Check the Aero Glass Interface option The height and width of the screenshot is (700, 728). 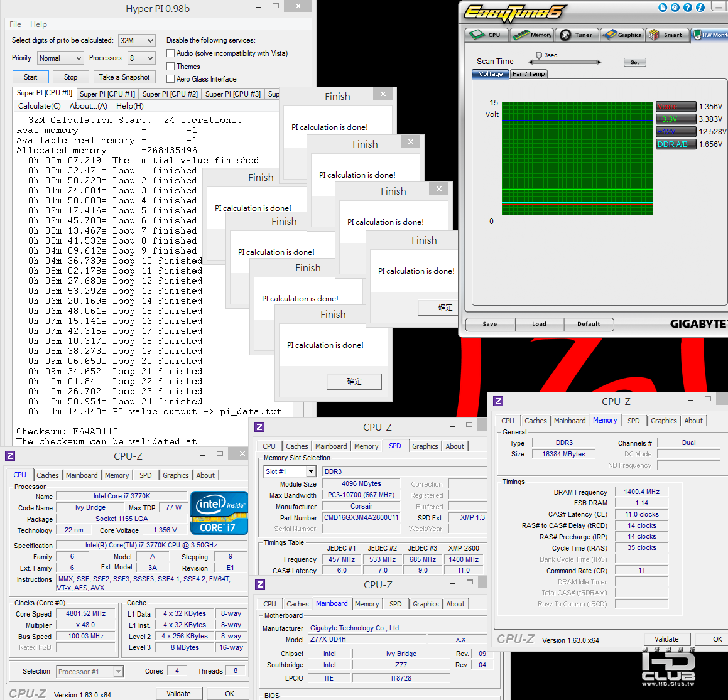[x=170, y=79]
